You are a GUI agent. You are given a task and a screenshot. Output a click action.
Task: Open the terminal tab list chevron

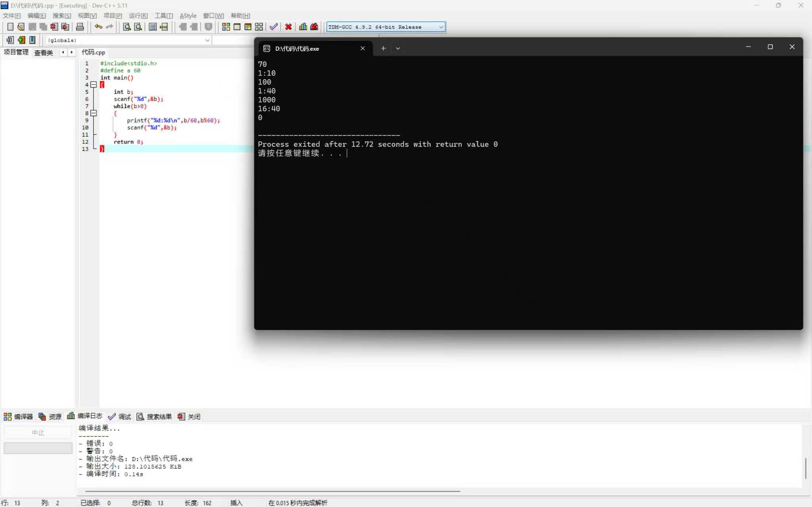coord(398,48)
